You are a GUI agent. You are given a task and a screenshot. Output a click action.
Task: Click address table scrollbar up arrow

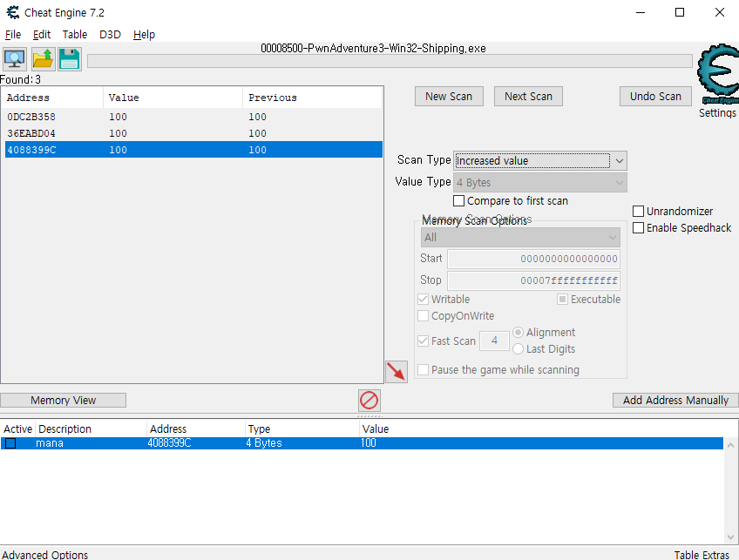point(730,445)
